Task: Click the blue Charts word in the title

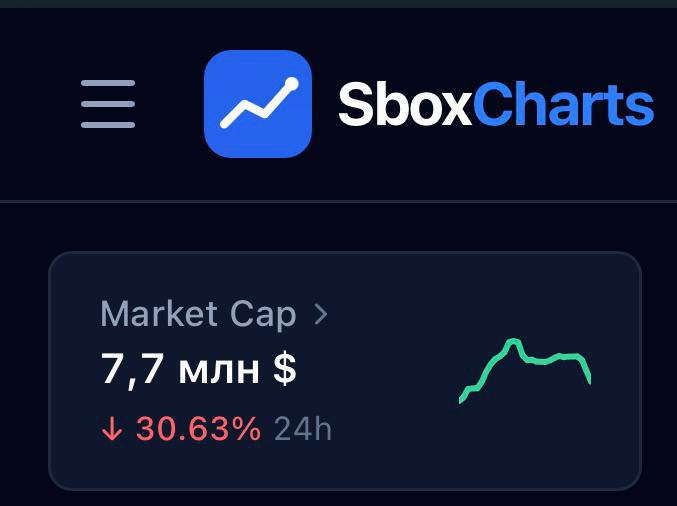Action: tap(563, 104)
